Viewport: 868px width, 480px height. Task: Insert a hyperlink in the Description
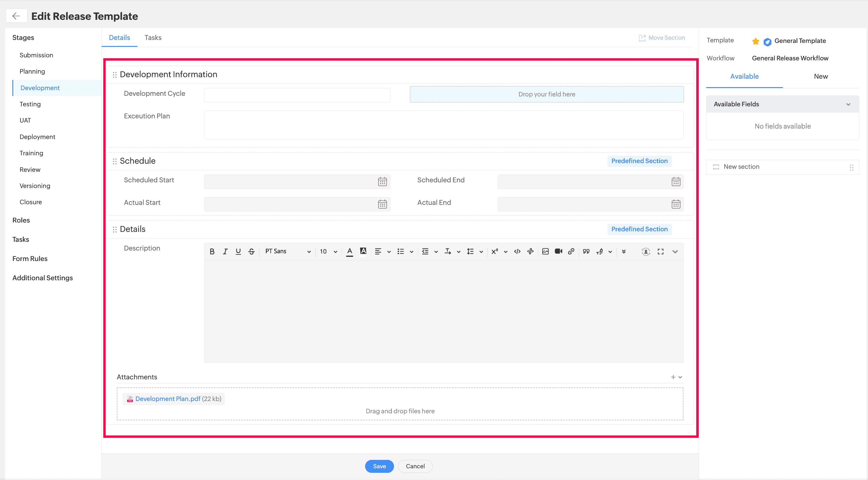pyautogui.click(x=571, y=251)
